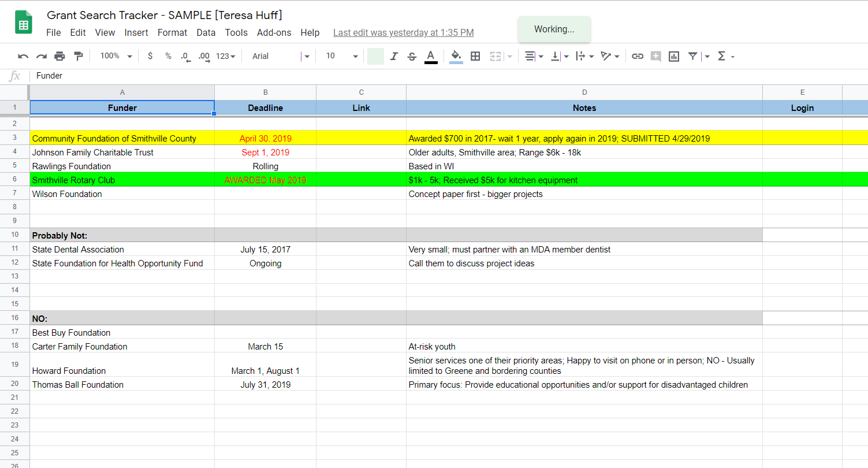Select cell 'AWARDED May 2019'
868x468 pixels.
click(x=266, y=180)
